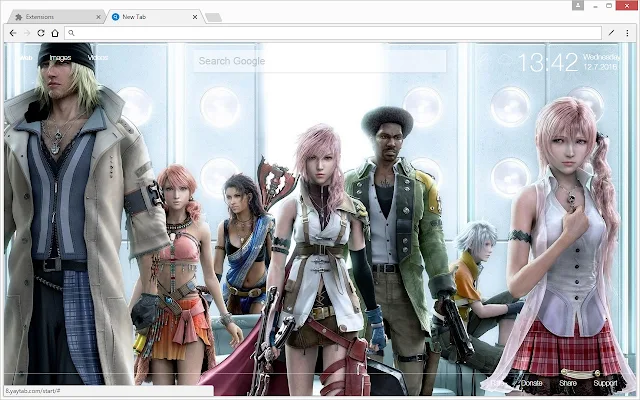Click the puzzle-piece icon on the Extensions tab

pyautogui.click(x=18, y=17)
